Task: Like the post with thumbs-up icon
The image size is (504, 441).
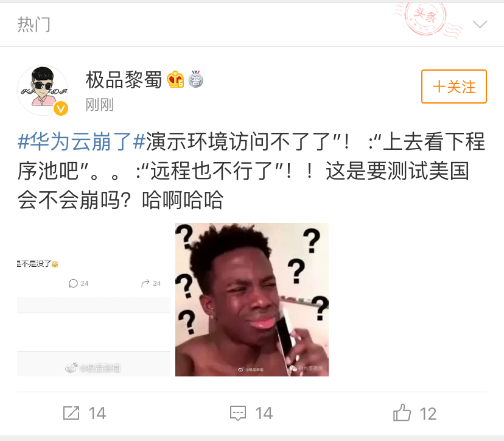Action: tap(402, 413)
